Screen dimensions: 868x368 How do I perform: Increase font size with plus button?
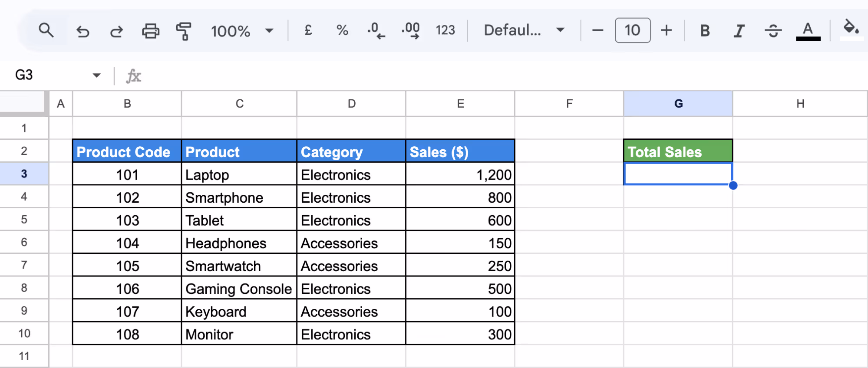tap(666, 30)
